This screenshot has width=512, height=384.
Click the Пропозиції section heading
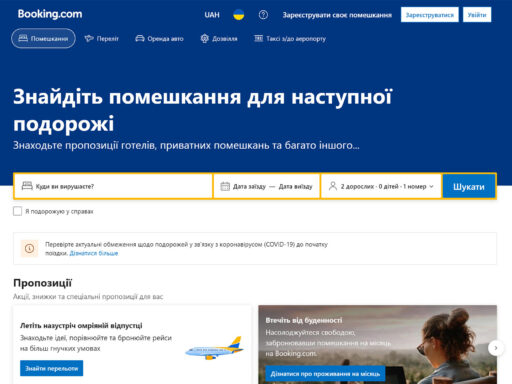pyautogui.click(x=42, y=283)
